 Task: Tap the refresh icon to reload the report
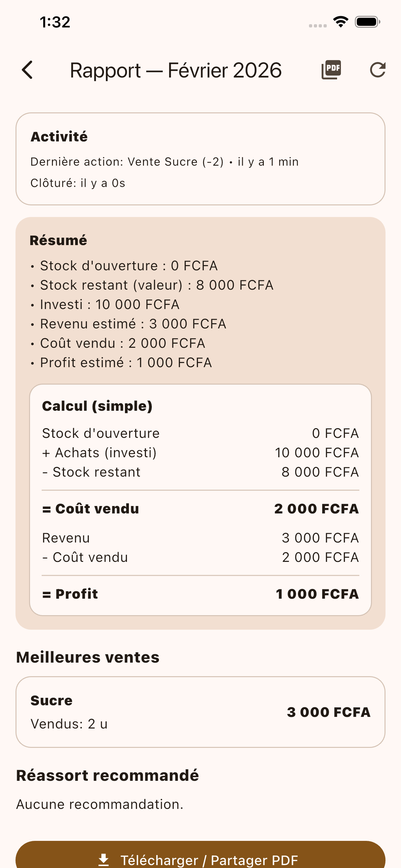coord(377,70)
